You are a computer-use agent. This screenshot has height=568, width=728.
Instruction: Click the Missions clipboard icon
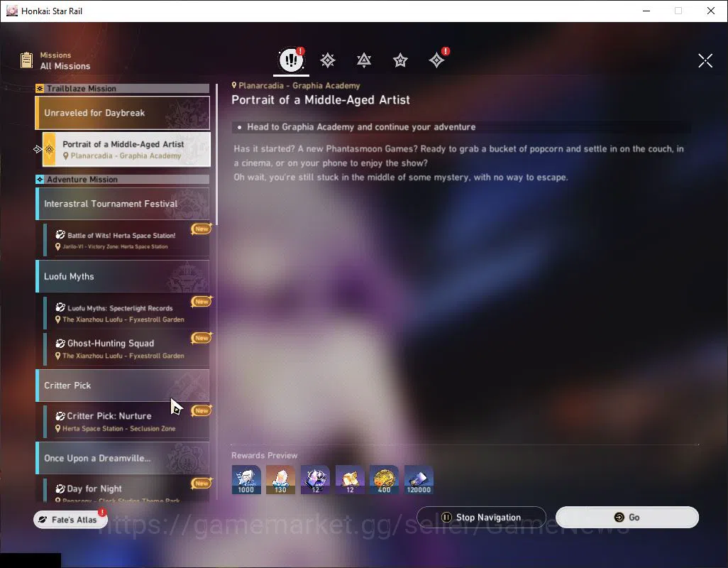tap(26, 60)
